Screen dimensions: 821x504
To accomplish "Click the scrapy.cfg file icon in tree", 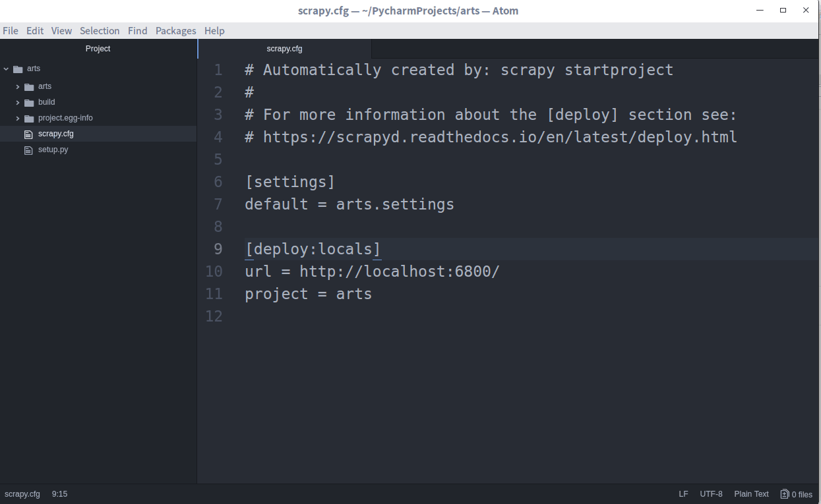I will click(28, 134).
